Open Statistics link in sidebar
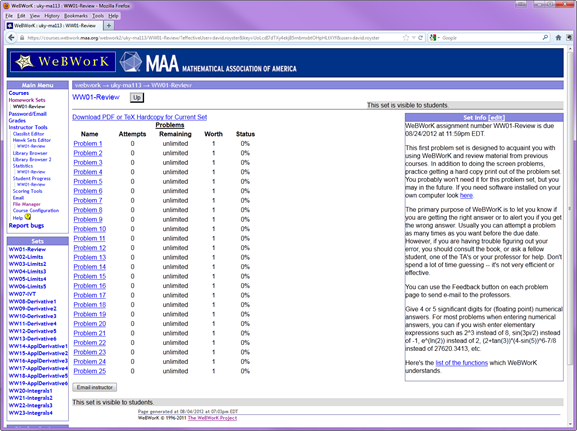The width and height of the screenshot is (577, 431). point(23,166)
